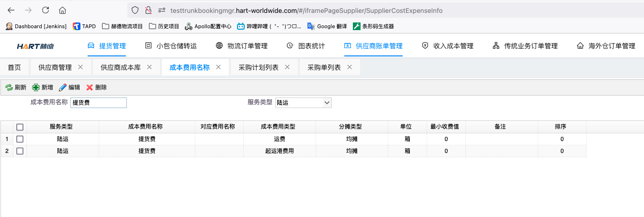Go to browser home page icon

[62, 10]
